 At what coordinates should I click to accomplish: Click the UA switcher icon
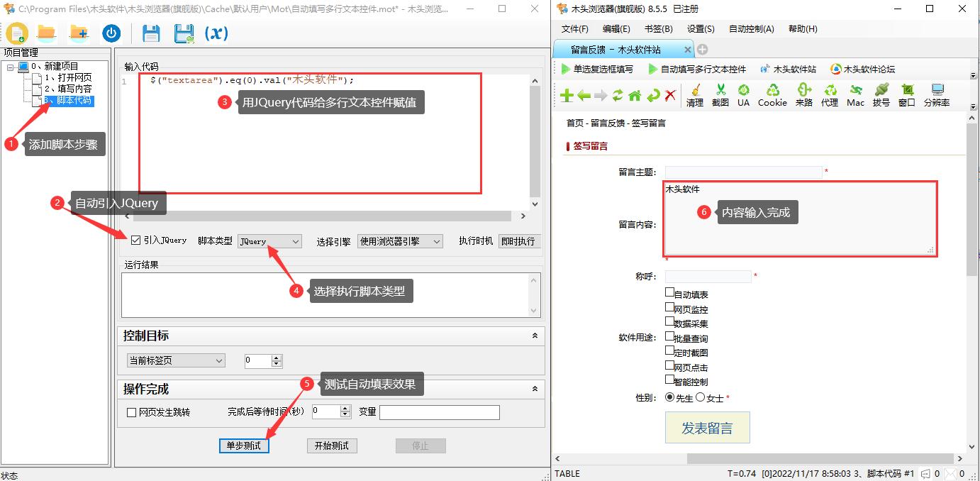[x=743, y=96]
